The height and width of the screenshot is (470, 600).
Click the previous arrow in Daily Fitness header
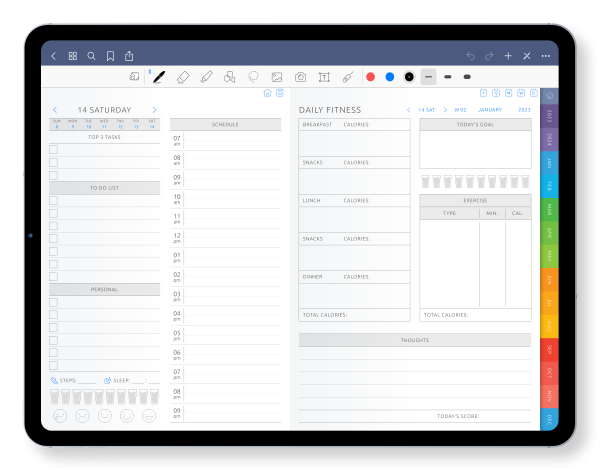408,110
